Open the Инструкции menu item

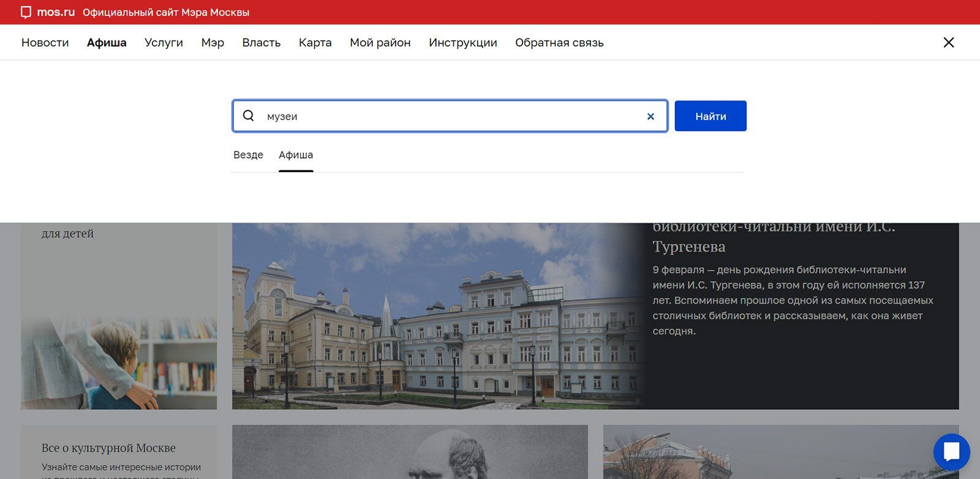tap(462, 43)
